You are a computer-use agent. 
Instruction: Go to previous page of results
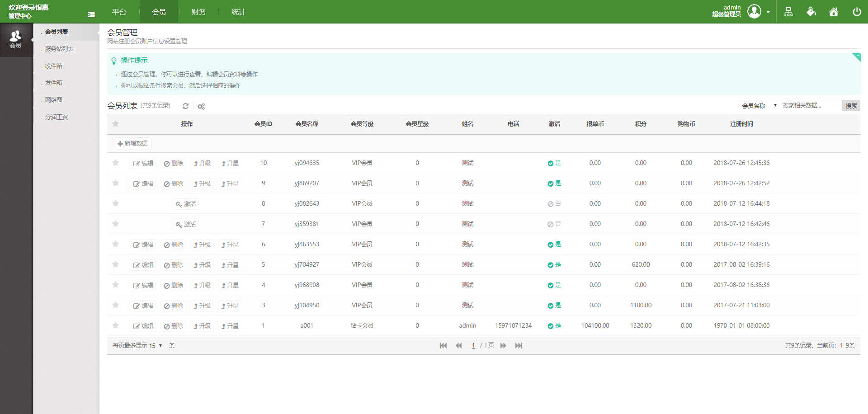tap(458, 346)
